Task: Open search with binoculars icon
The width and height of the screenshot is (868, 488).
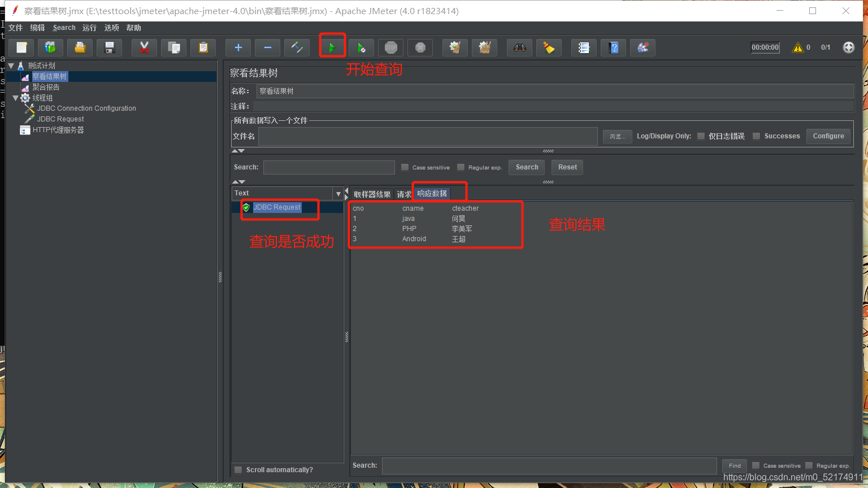Action: pyautogui.click(x=520, y=48)
